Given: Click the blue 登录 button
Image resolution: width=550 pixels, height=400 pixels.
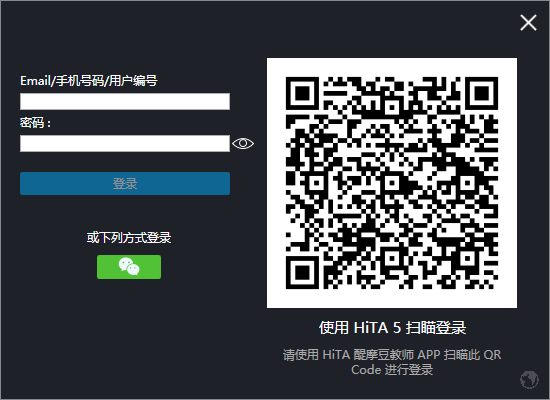Looking at the screenshot, I should pyautogui.click(x=125, y=184).
